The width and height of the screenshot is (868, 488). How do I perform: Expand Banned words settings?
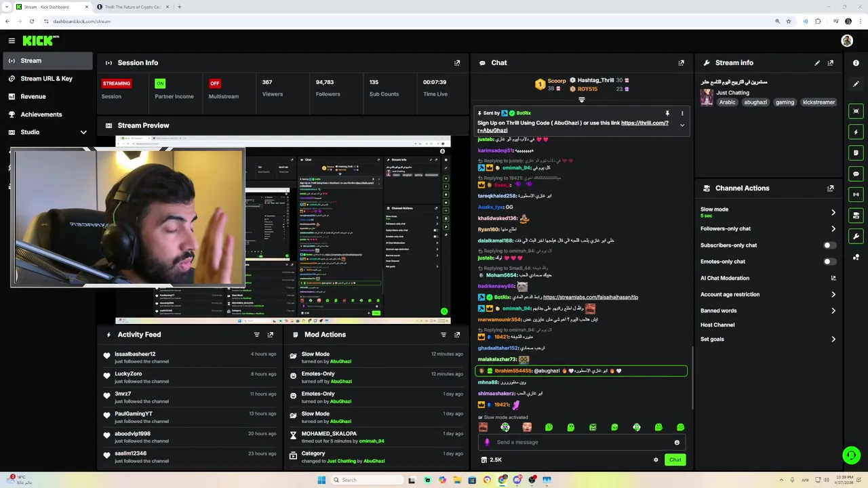(x=833, y=310)
